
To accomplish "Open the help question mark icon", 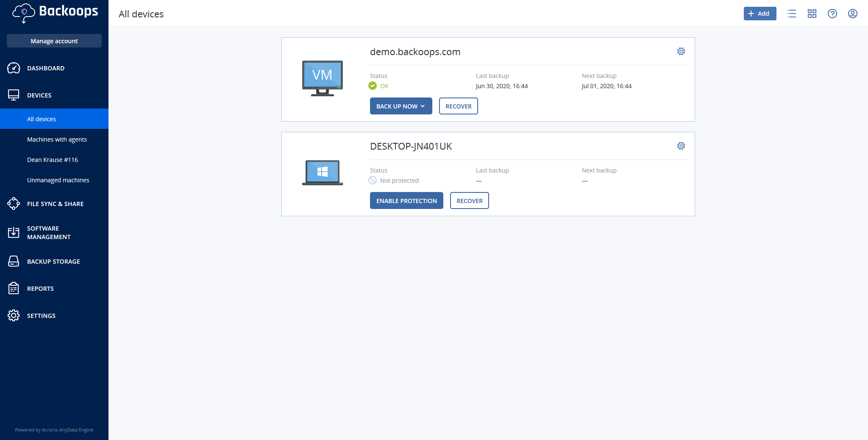I will point(832,14).
